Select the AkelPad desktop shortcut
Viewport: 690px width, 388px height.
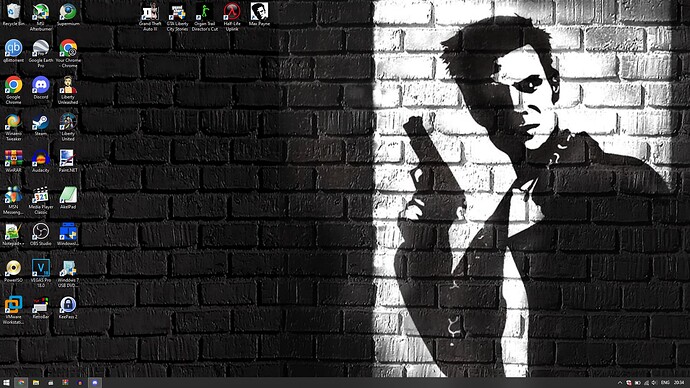[x=68, y=198]
